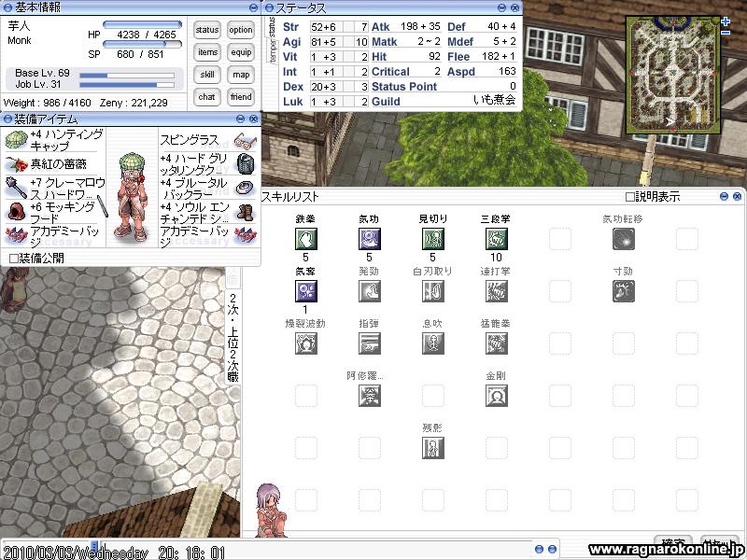The width and height of the screenshot is (747, 560).
Task: Collapse the 基本情報 window with left circle
Action: click(7, 7)
